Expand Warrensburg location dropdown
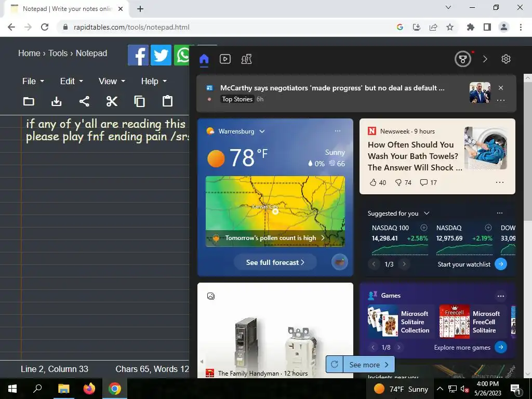 (262, 131)
